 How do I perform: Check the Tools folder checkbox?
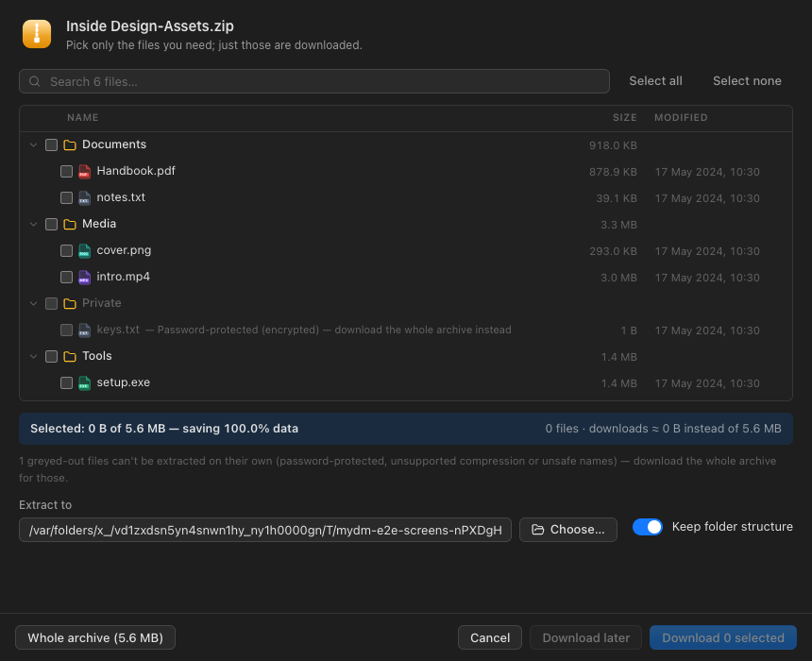point(51,356)
